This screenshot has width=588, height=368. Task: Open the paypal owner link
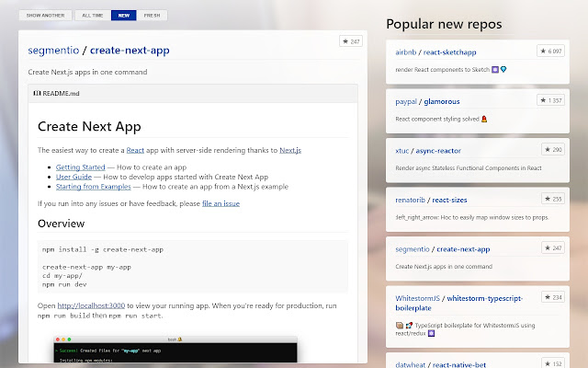tap(406, 101)
